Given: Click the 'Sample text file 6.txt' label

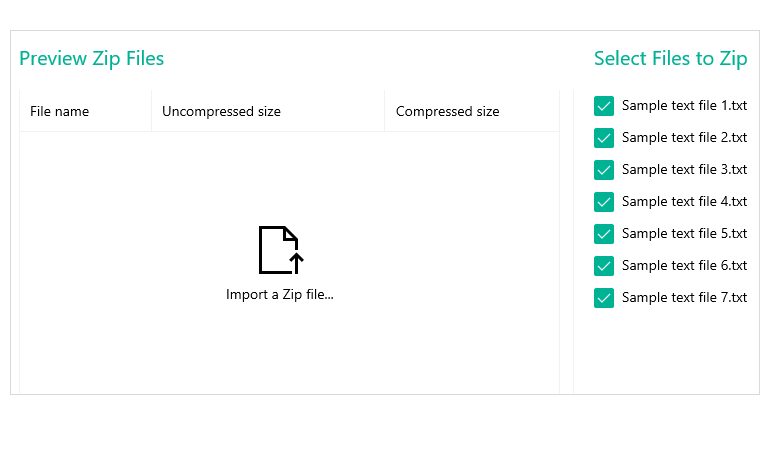Looking at the screenshot, I should (684, 265).
